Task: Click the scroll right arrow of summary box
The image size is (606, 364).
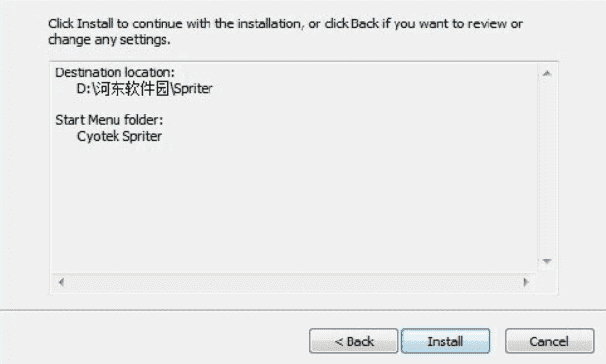Action: point(526,282)
